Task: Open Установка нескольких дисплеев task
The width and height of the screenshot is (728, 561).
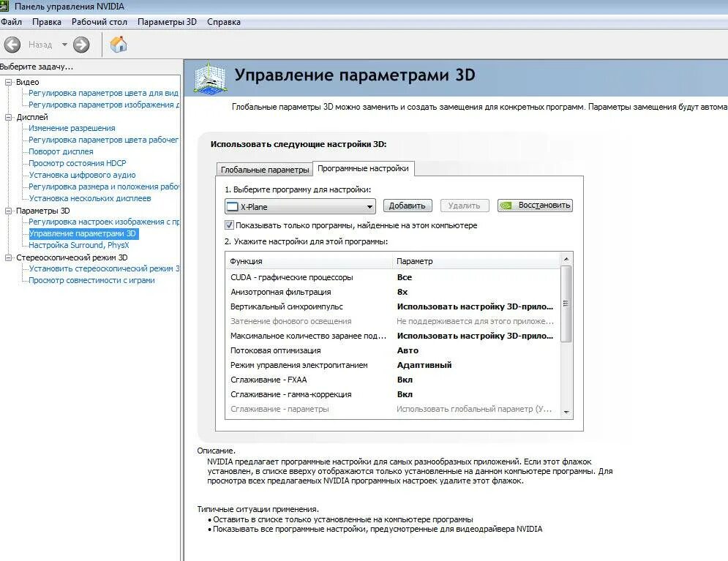Action: (89, 198)
